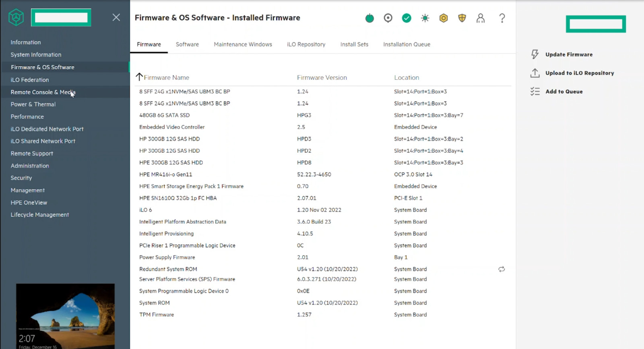Open the remote console thumbnail preview

65,316
